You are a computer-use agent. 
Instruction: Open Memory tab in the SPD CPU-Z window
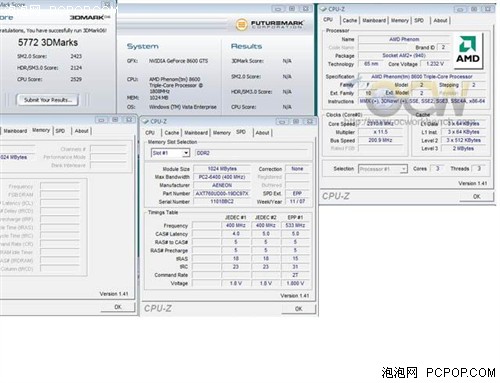(222, 133)
